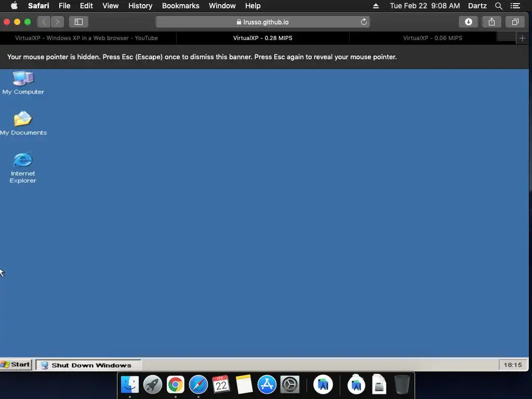Click the Share toolbar icon
This screenshot has width=532, height=399.
[x=491, y=22]
